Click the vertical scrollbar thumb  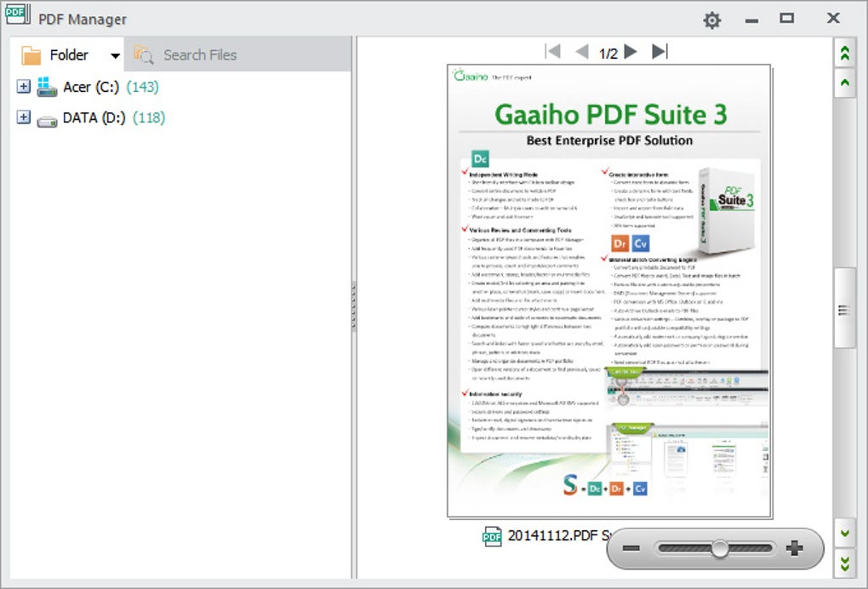pos(844,308)
